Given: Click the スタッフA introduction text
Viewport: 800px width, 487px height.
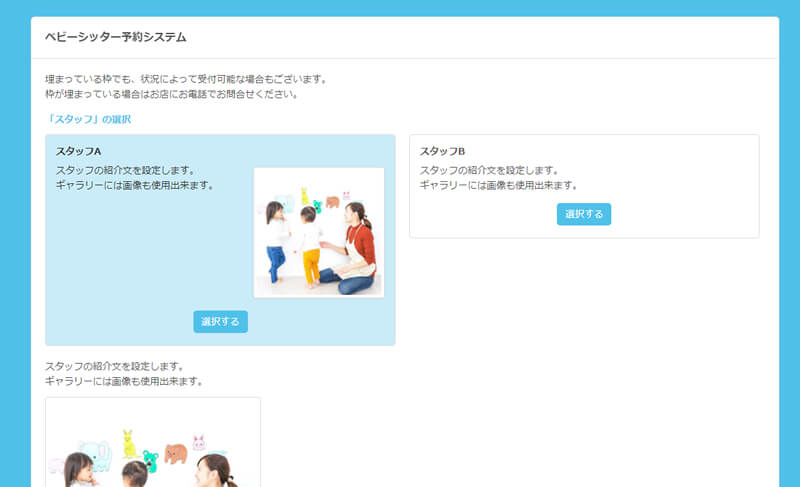Looking at the screenshot, I should click(x=134, y=178).
